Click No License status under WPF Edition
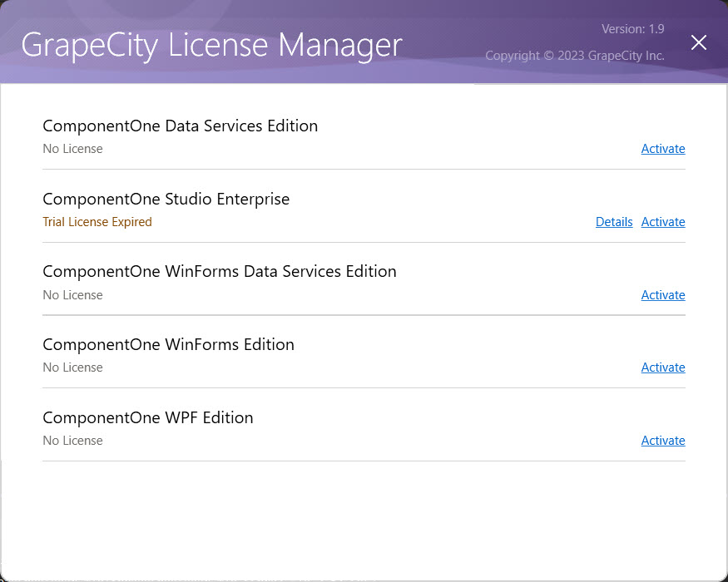Screen dimensions: 728x582 [x=73, y=441]
